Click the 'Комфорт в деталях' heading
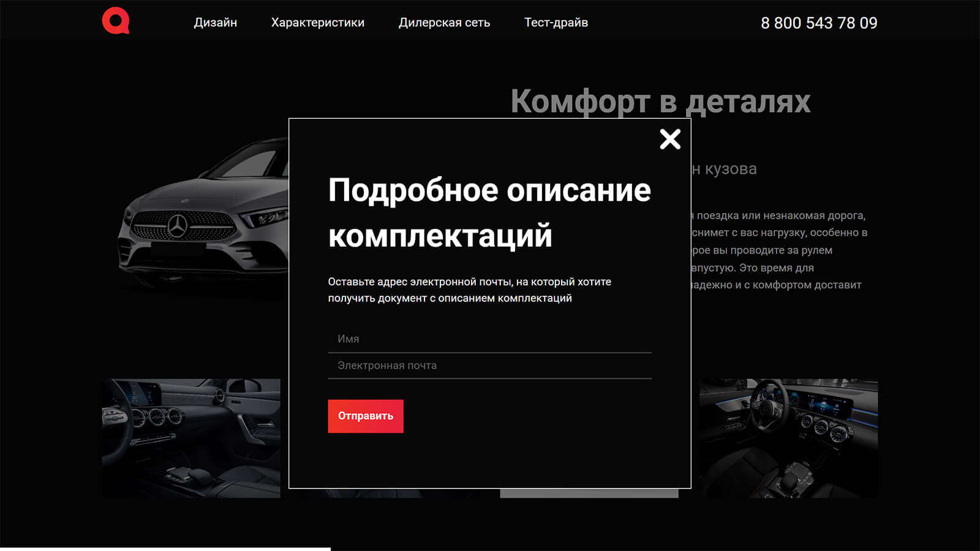Viewport: 980px width, 551px height. (x=661, y=101)
